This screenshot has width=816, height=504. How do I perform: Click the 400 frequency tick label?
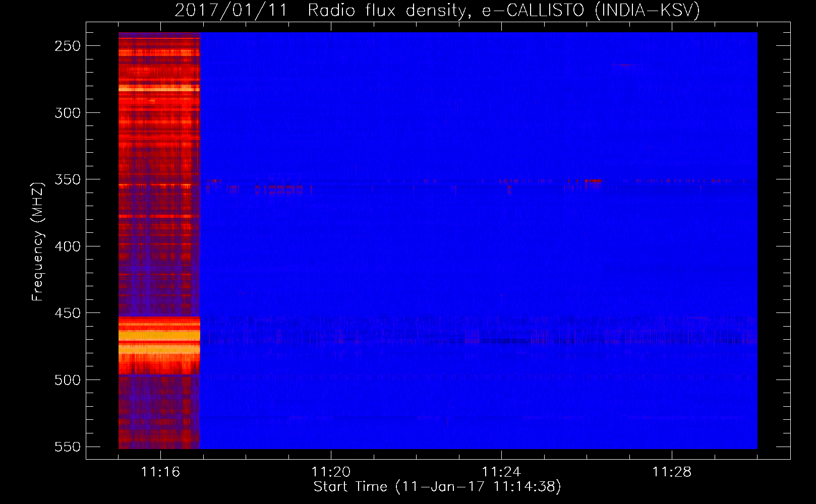tap(68, 246)
